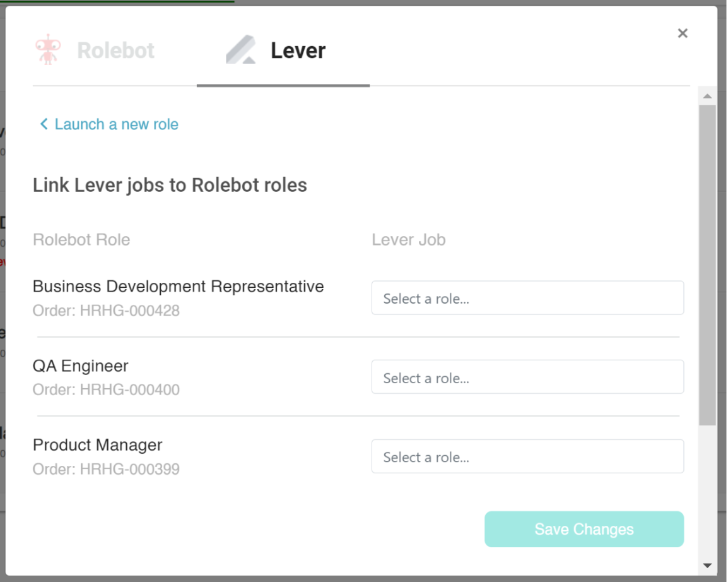The width and height of the screenshot is (728, 582).
Task: Close the dialog with the X icon
Action: (683, 33)
